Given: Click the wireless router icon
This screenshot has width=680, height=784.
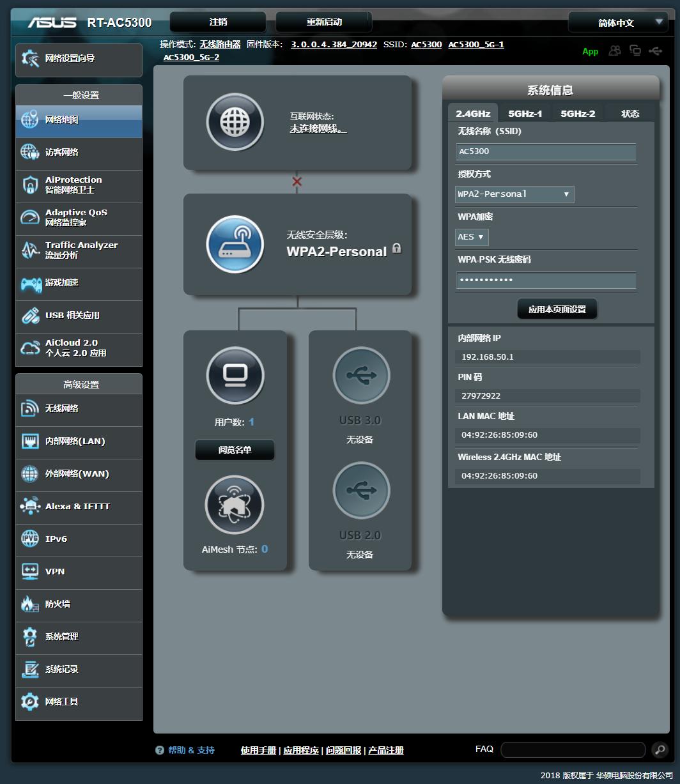Looking at the screenshot, I should 235,244.
